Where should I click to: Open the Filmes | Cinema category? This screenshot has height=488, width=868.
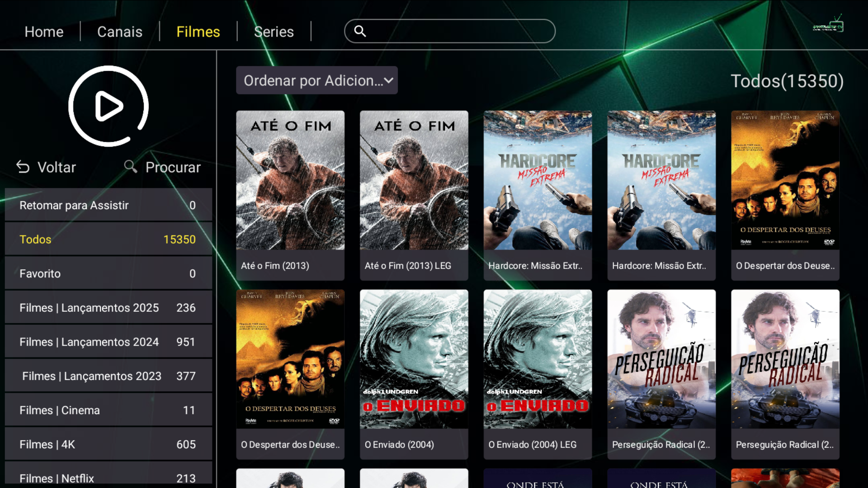(108, 410)
